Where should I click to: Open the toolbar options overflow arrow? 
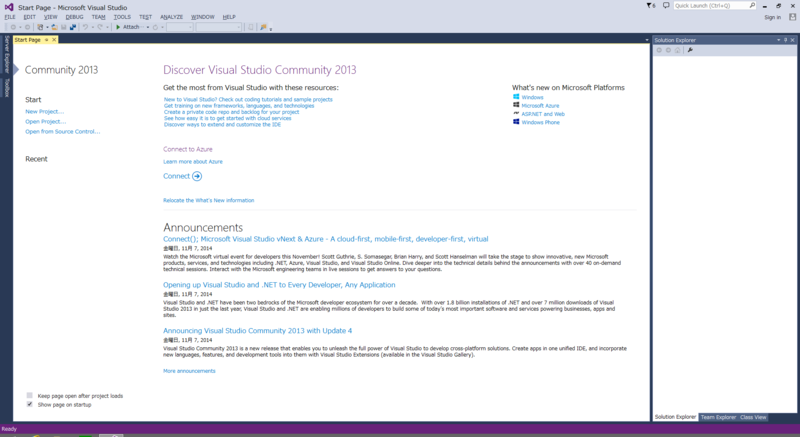pyautogui.click(x=270, y=29)
